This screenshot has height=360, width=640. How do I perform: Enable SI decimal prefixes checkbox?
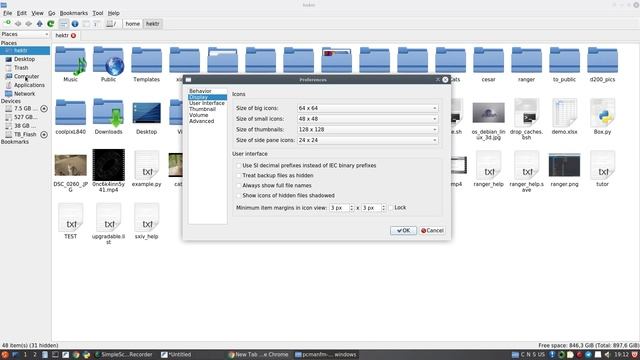[239, 166]
